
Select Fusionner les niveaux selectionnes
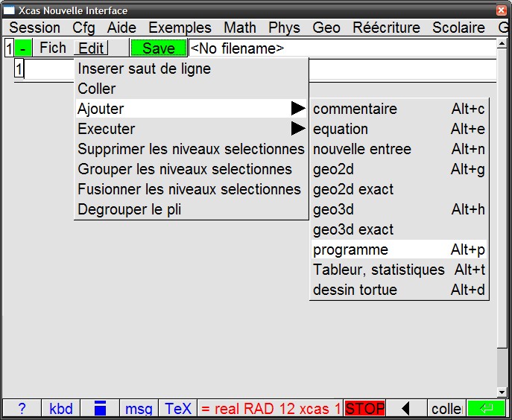[191, 189]
